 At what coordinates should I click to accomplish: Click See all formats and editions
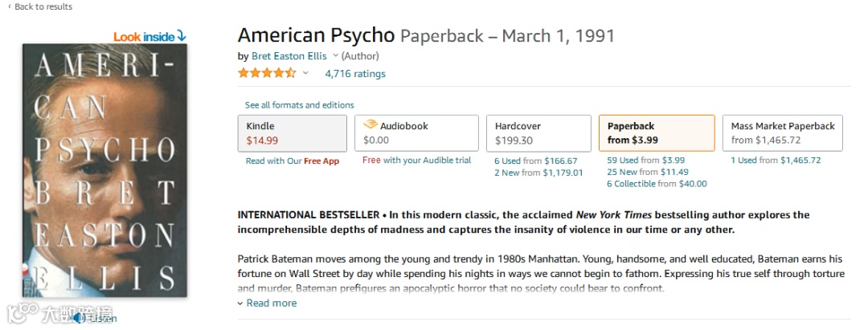click(x=299, y=105)
